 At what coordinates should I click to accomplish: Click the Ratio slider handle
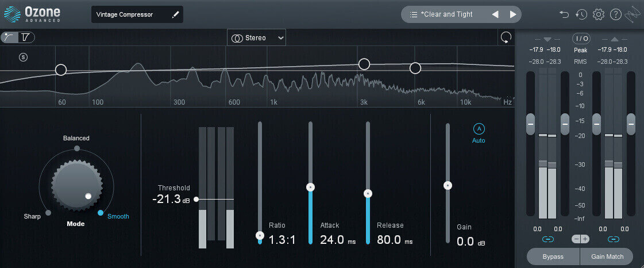pyautogui.click(x=260, y=236)
